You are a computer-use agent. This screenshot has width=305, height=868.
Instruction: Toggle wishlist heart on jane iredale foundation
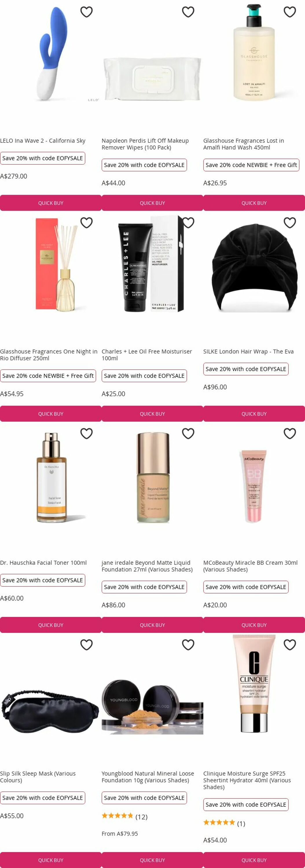(188, 434)
